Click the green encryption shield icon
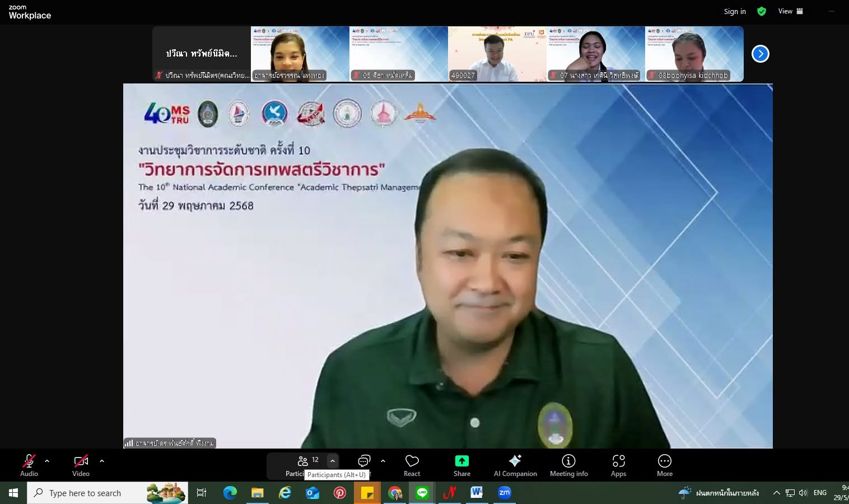Viewport: 849px width, 504px height. click(761, 11)
